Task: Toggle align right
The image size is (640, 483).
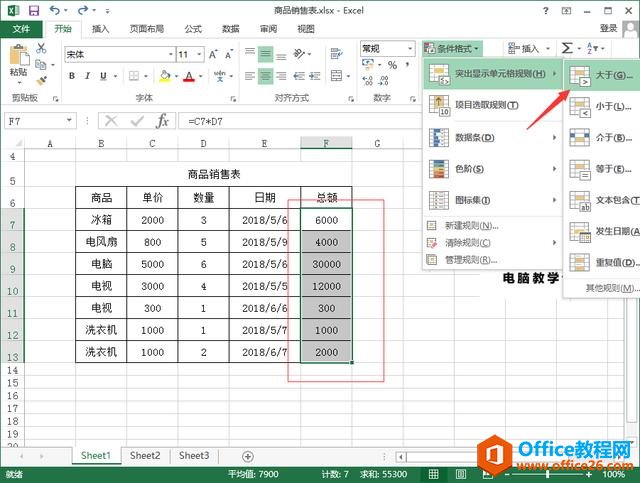Action: coord(281,76)
